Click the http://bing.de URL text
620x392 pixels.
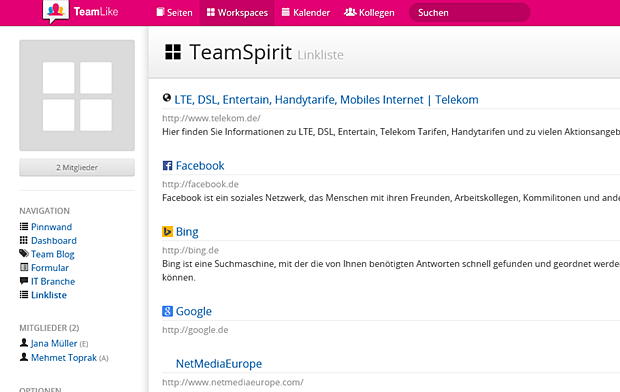[190, 250]
